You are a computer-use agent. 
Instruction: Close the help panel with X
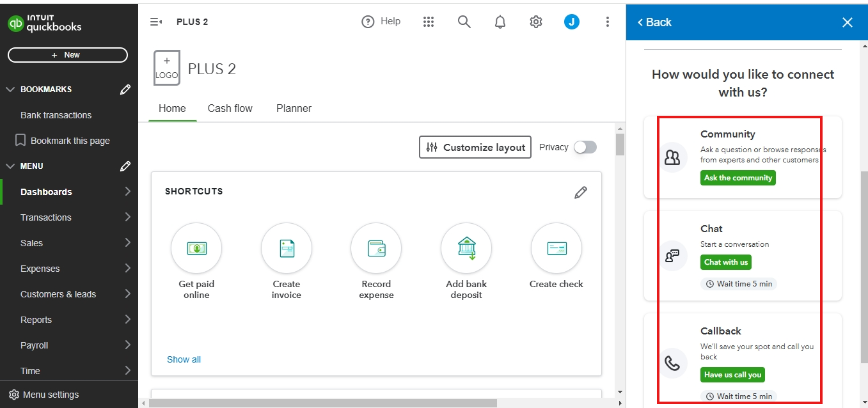pos(848,22)
